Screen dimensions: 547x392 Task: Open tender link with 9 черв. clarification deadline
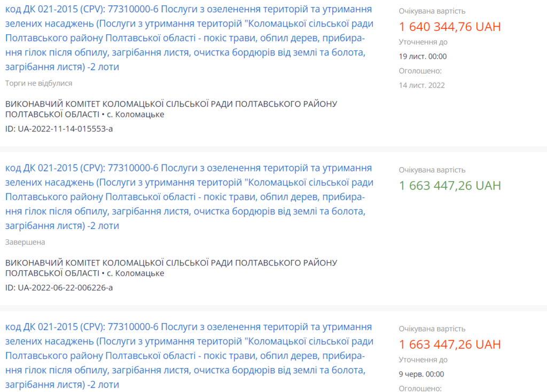coord(189,356)
